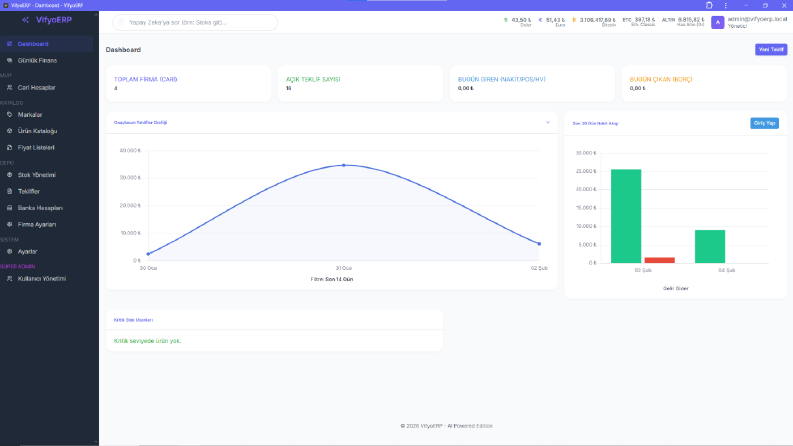Click the Giriş Yap button
The height and width of the screenshot is (446, 793).
(764, 123)
